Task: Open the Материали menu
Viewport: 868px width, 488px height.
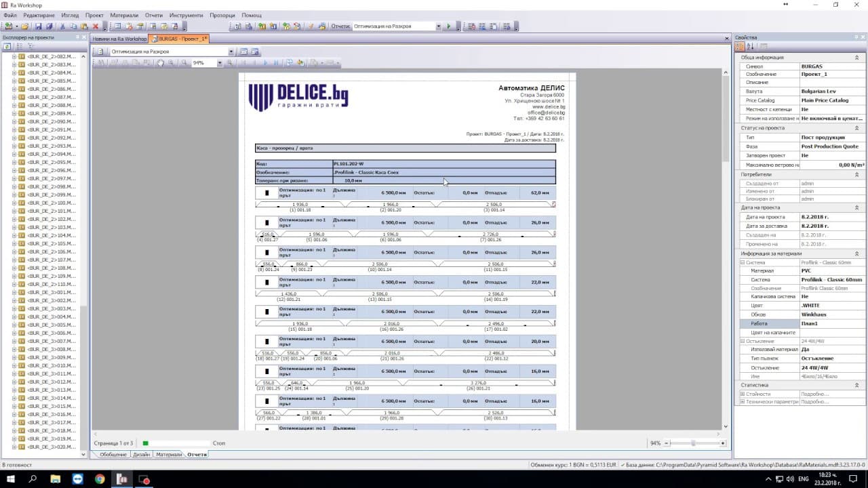Action: [x=124, y=15]
